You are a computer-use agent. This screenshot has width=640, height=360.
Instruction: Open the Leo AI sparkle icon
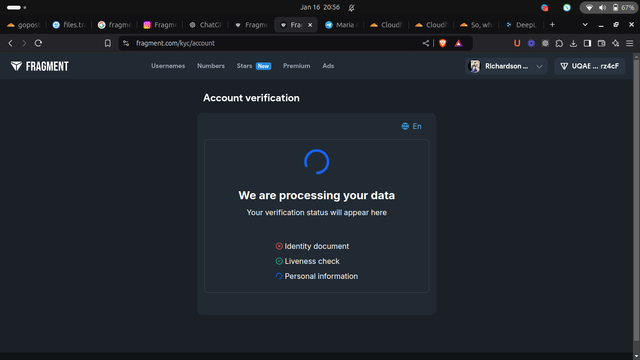point(616,43)
